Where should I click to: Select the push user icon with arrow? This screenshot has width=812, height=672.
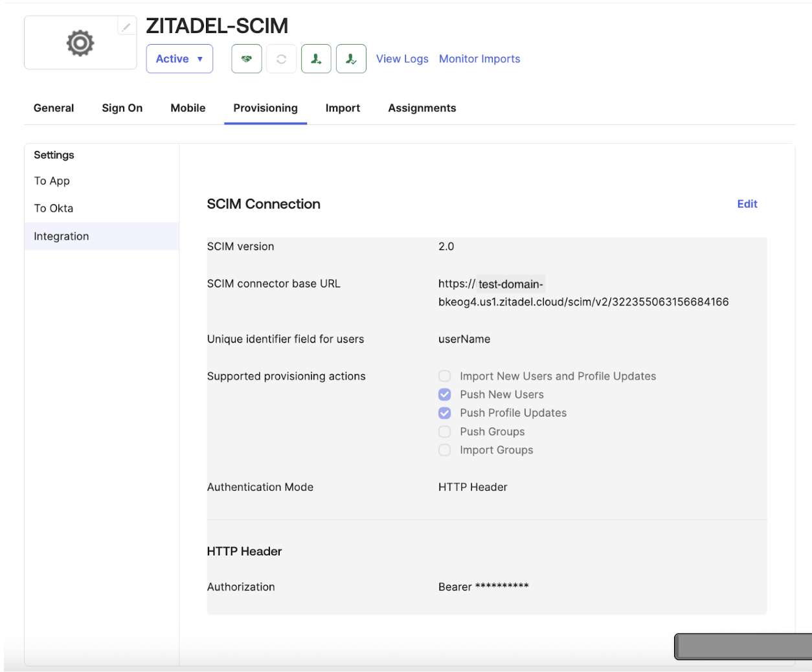pos(316,58)
